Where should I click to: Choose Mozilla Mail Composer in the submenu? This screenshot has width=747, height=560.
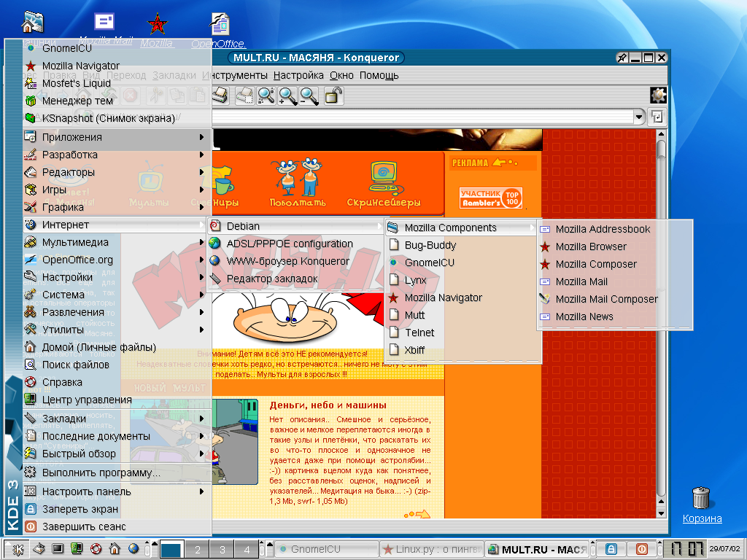click(x=614, y=299)
